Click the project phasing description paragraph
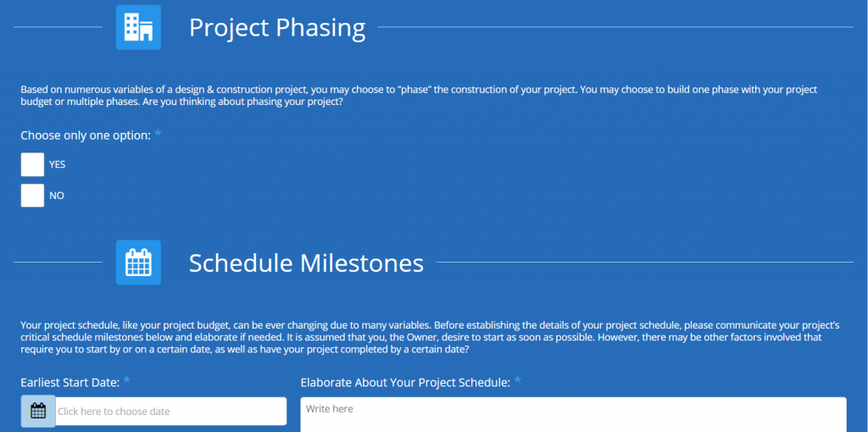The image size is (868, 432). [x=424, y=95]
